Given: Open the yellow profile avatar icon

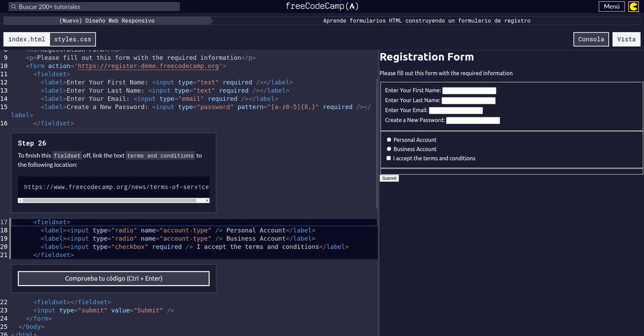Looking at the screenshot, I should coord(633,6).
